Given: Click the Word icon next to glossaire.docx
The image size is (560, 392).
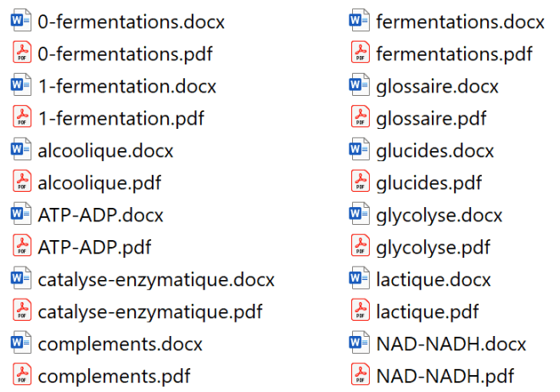Looking at the screenshot, I should point(360,86).
